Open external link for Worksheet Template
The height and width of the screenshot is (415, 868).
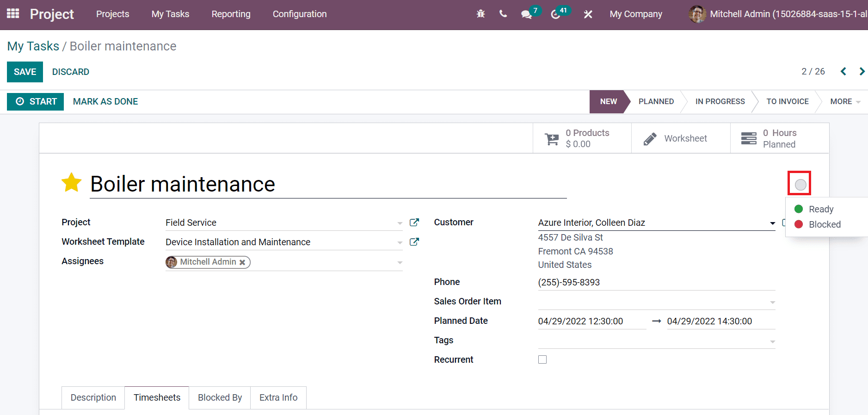[414, 242]
